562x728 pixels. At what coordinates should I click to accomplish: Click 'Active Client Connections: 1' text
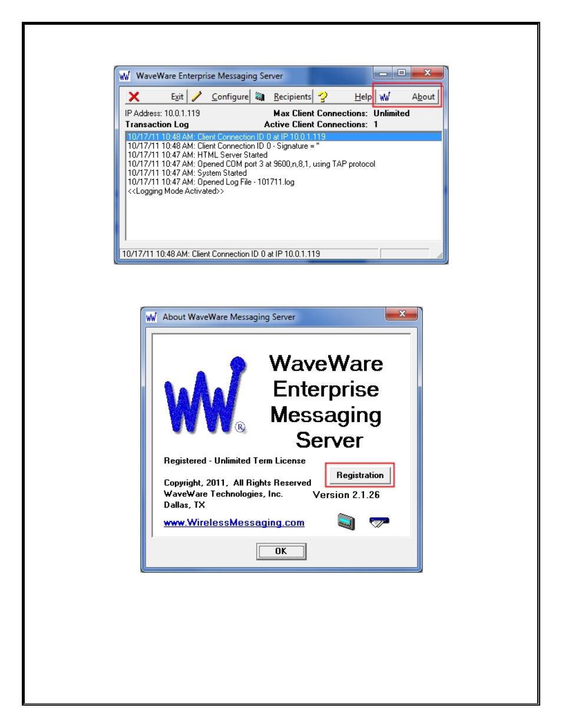(x=321, y=124)
